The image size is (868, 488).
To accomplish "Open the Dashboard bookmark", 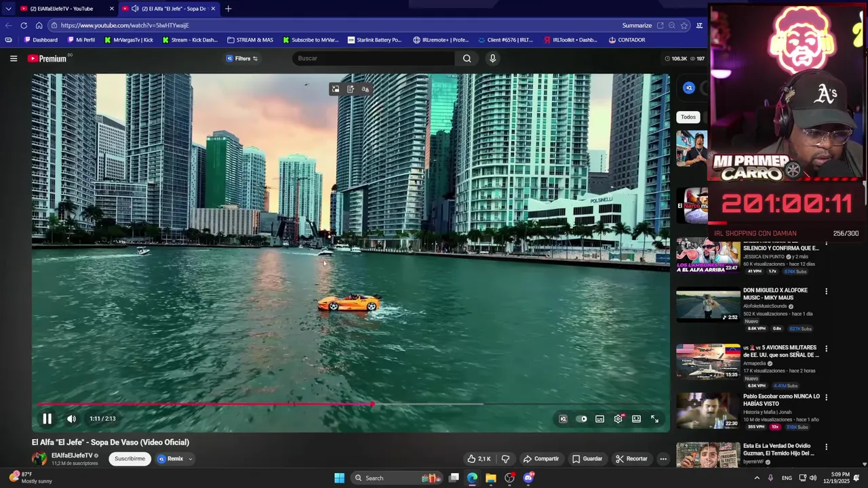I will coord(41,40).
